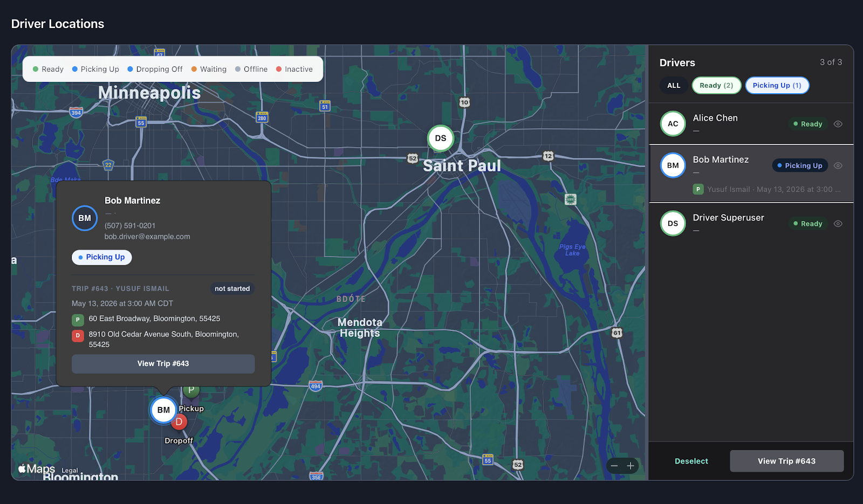Screen dimensions: 863x504
Task: Click the May 13, 2026 trip time in popup
Action: pyautogui.click(x=122, y=303)
